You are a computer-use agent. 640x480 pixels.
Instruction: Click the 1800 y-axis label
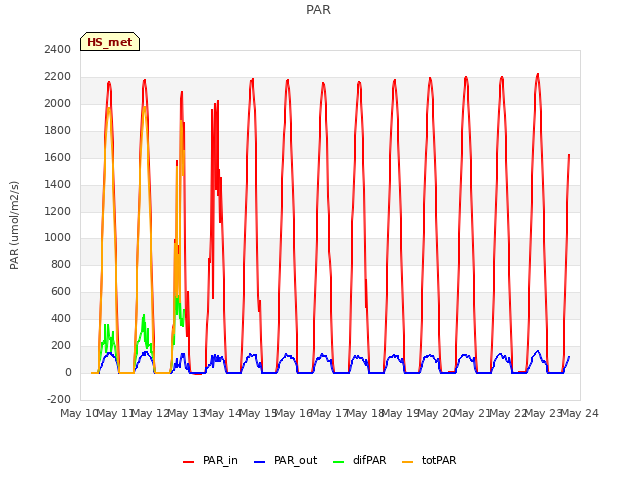tap(58, 131)
